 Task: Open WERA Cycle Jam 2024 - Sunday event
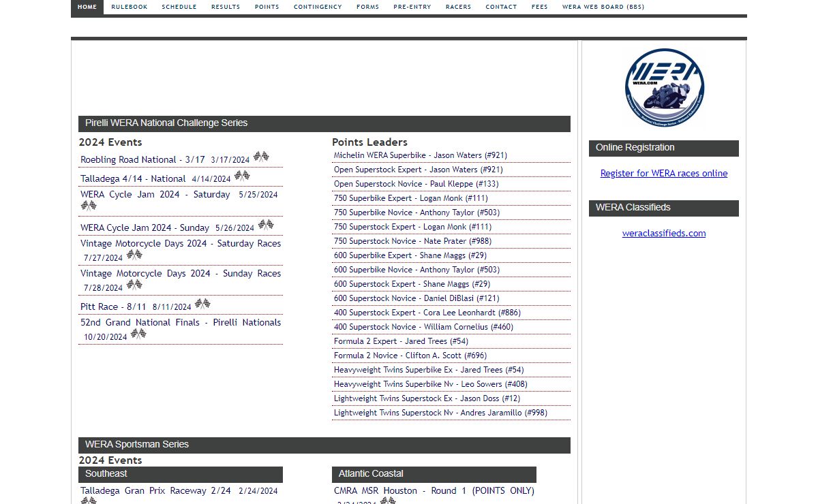[x=145, y=227]
